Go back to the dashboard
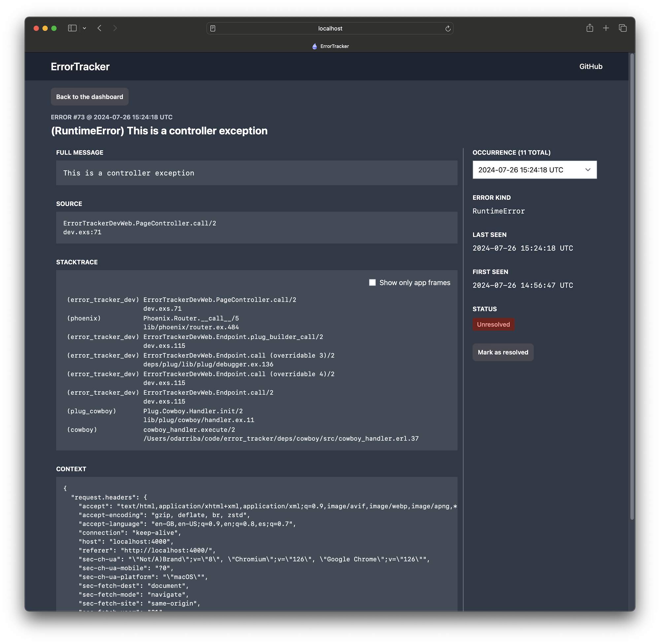Screen dimensions: 660x644 click(89, 97)
